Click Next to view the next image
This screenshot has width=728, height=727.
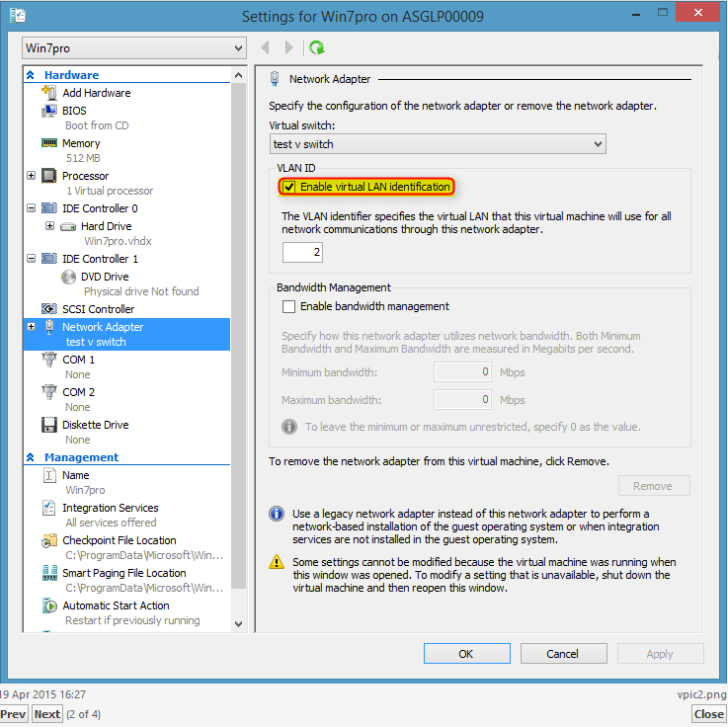click(x=47, y=714)
